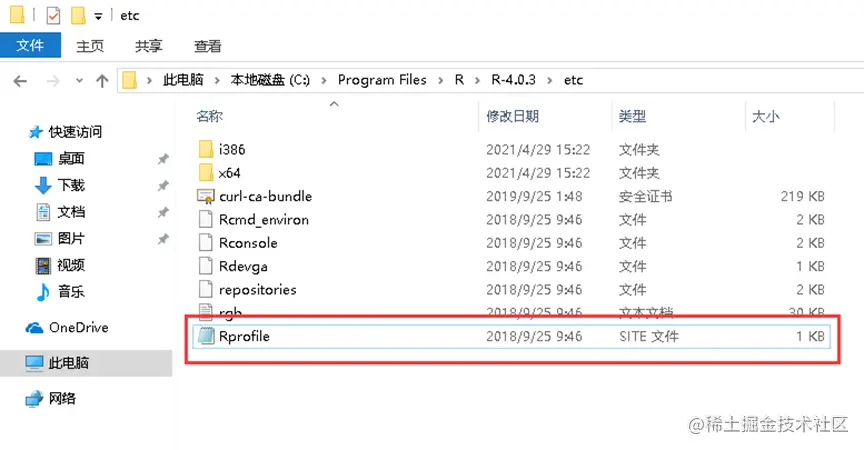
Task: Expand the chevron after 此电脑 in path
Action: (217, 80)
